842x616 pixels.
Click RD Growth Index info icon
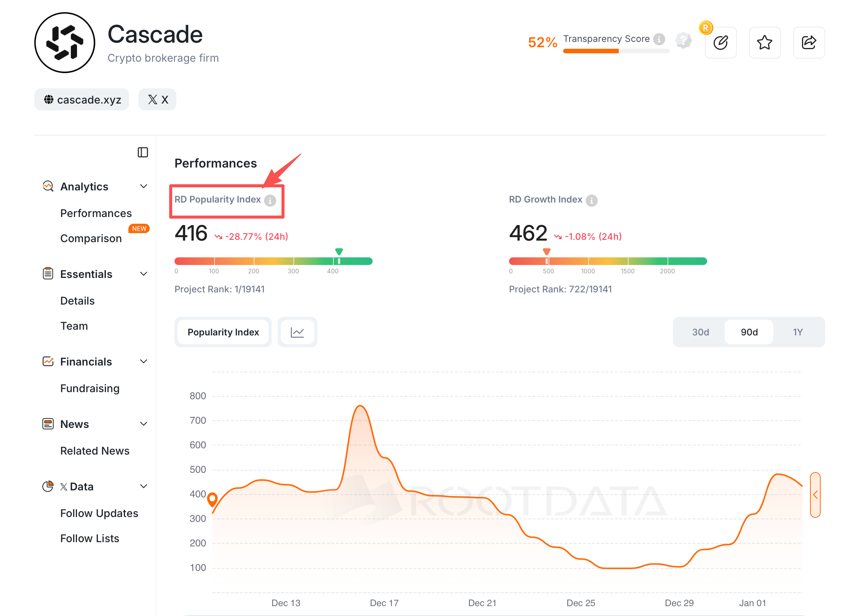click(x=591, y=200)
